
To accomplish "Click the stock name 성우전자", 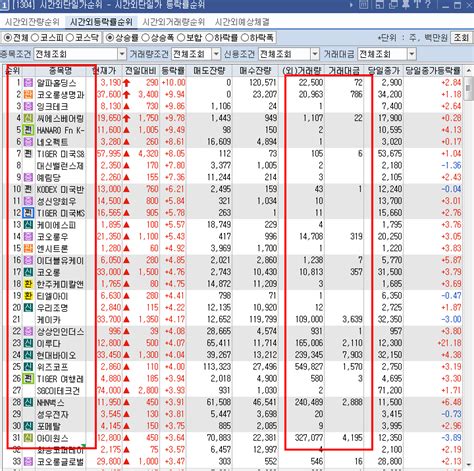I will pyautogui.click(x=52, y=414).
